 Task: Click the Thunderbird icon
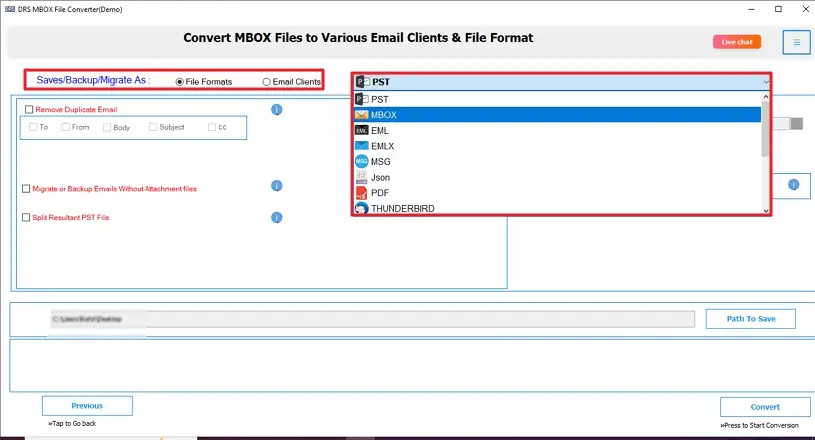[x=362, y=208]
